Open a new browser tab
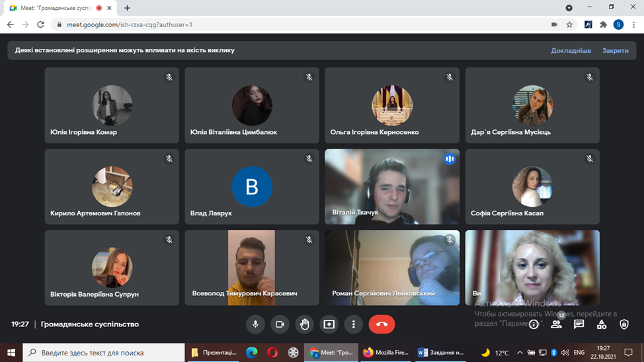 pyautogui.click(x=127, y=8)
